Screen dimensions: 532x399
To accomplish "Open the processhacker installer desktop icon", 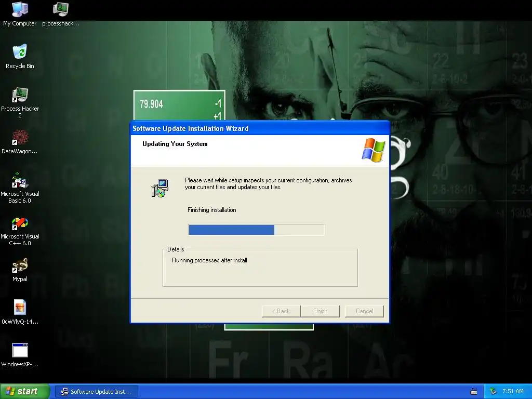I will point(60,14).
